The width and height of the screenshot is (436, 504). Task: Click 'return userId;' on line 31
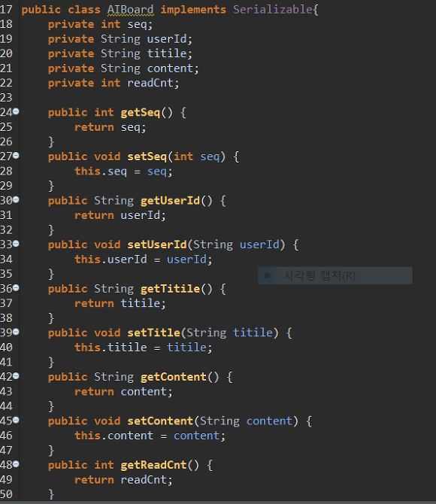[x=120, y=215]
